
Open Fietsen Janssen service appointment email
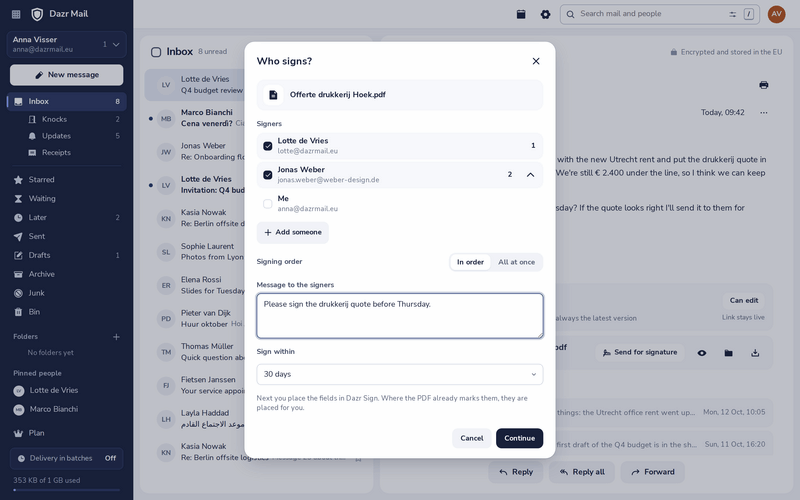point(195,386)
